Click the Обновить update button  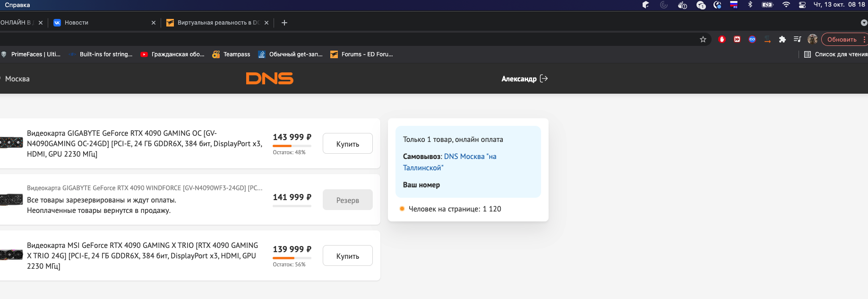(842, 39)
